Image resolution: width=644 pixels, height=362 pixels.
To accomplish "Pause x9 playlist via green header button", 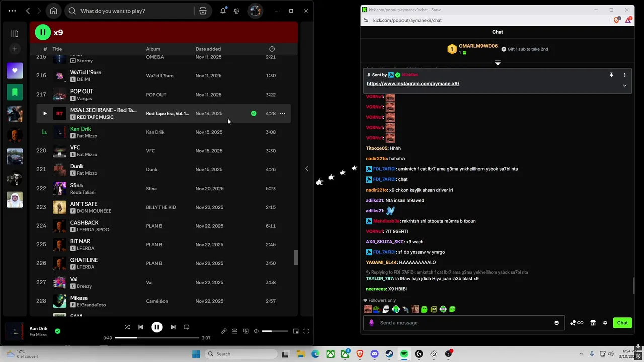I will point(43,32).
